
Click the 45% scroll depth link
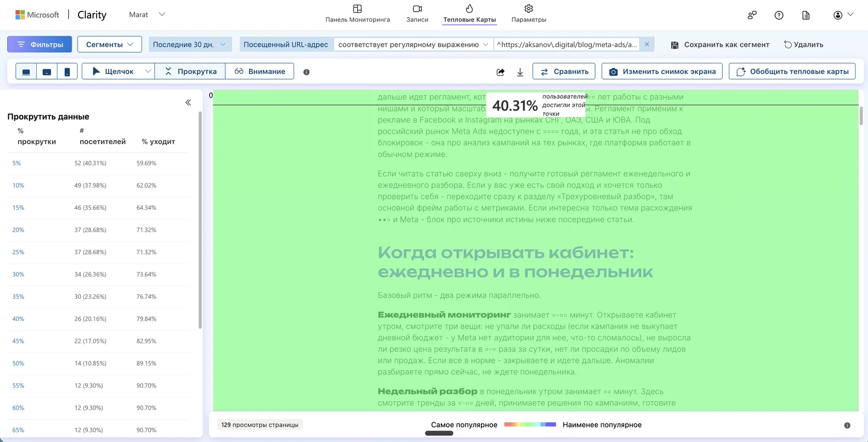pos(18,341)
